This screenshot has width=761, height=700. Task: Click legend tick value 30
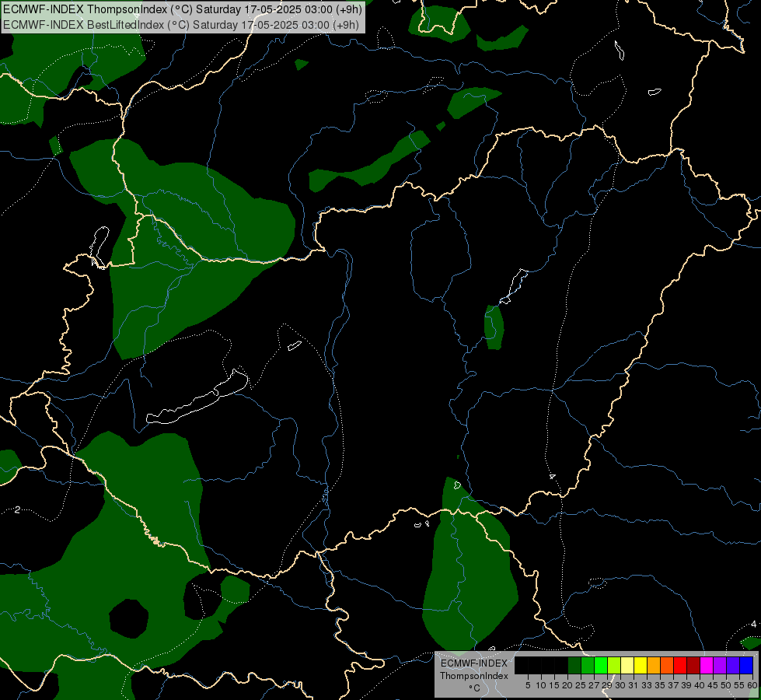pos(620,685)
